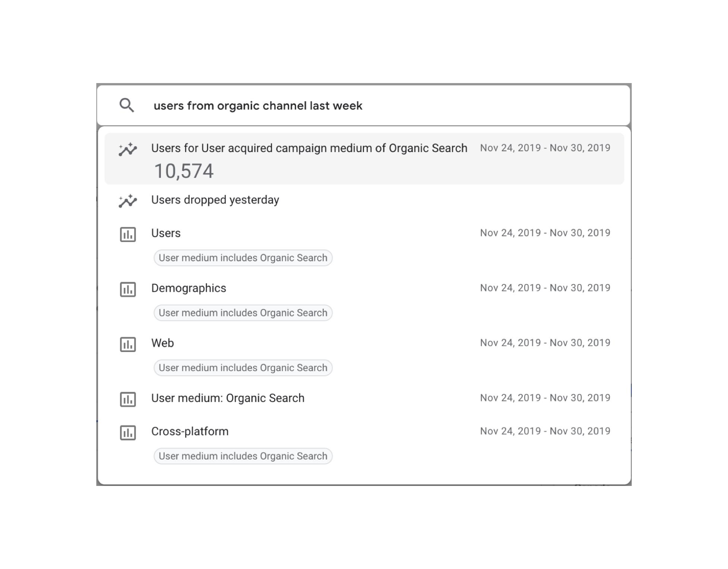The height and width of the screenshot is (569, 728).
Task: Open the User medium: Organic Search report
Action: click(x=227, y=398)
